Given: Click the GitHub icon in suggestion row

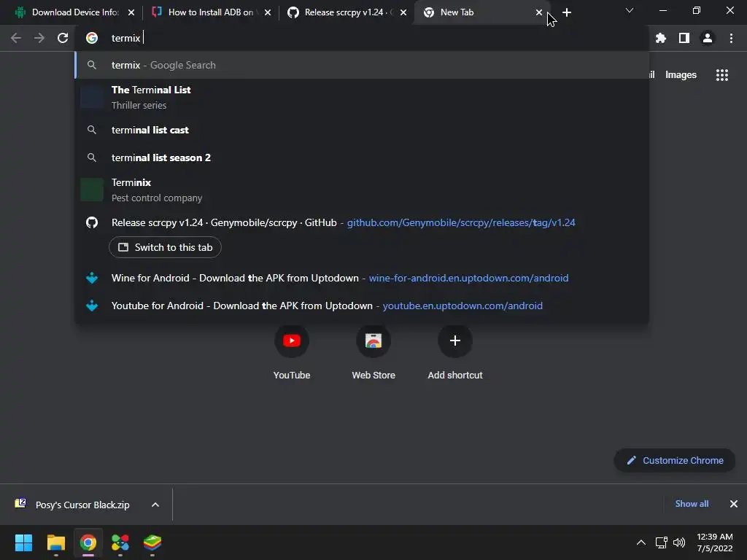Looking at the screenshot, I should tap(92, 222).
